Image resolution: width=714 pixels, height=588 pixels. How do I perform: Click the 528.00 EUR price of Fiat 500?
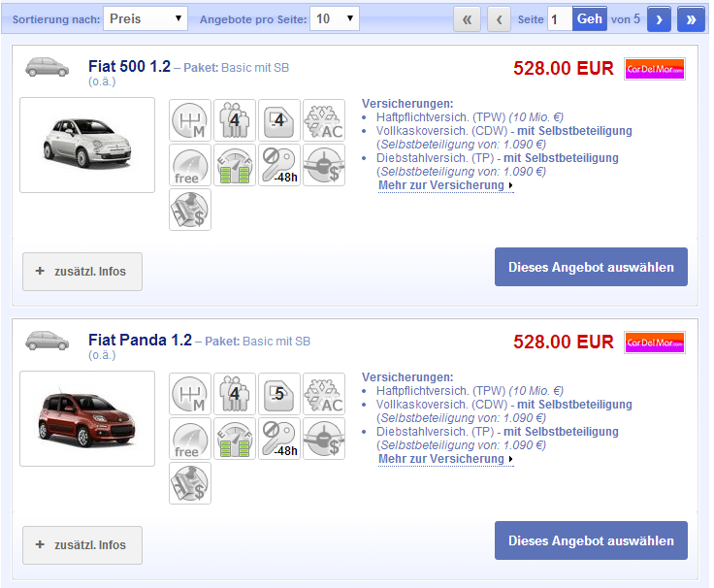(564, 68)
